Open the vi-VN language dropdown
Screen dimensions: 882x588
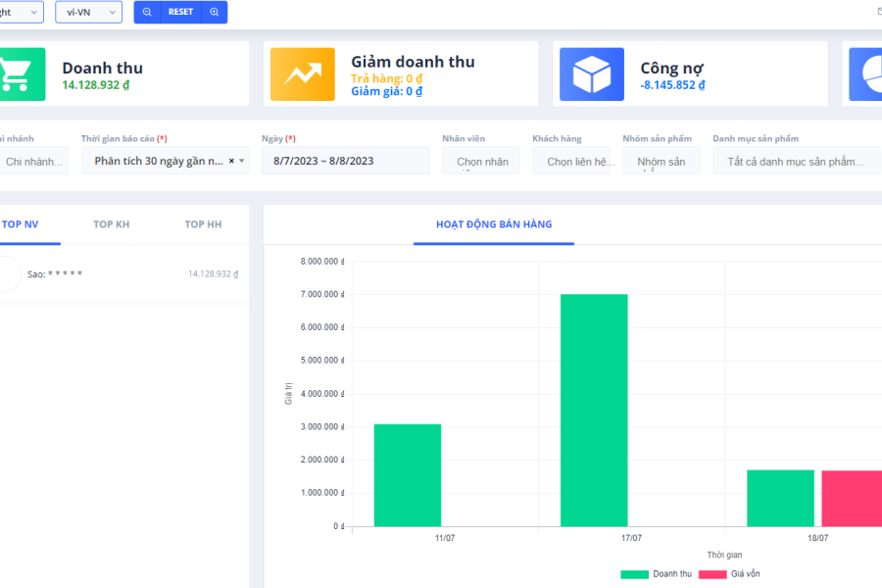tap(88, 12)
